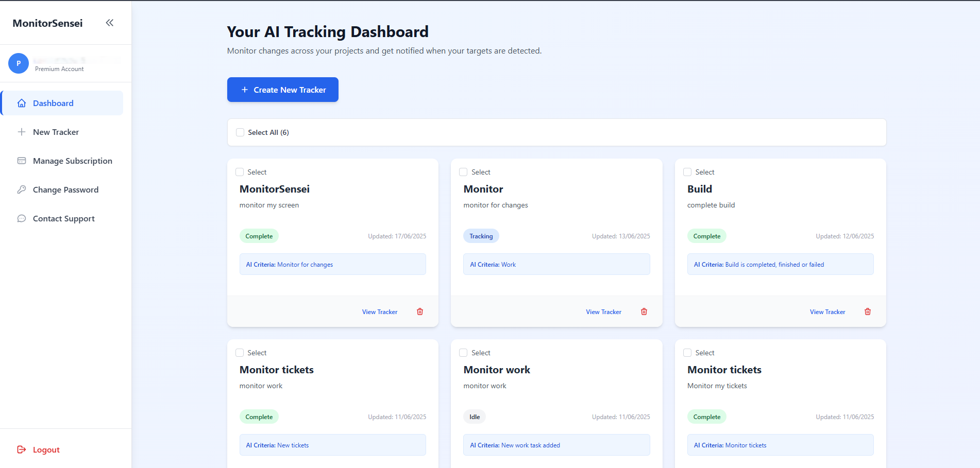Viewport: 980px width, 468px height.
Task: Click the 'Monitor work' card title
Action: (497, 370)
